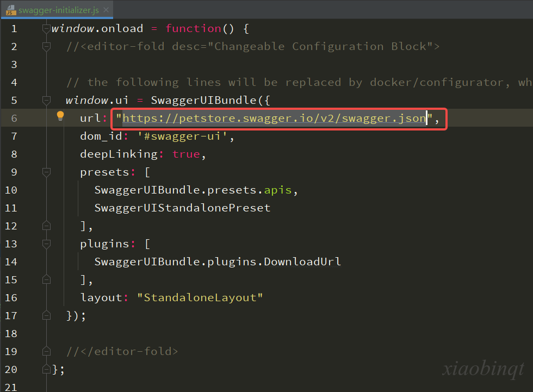Collapse the editor-fold region on line 2
This screenshot has height=392, width=533.
coord(47,47)
